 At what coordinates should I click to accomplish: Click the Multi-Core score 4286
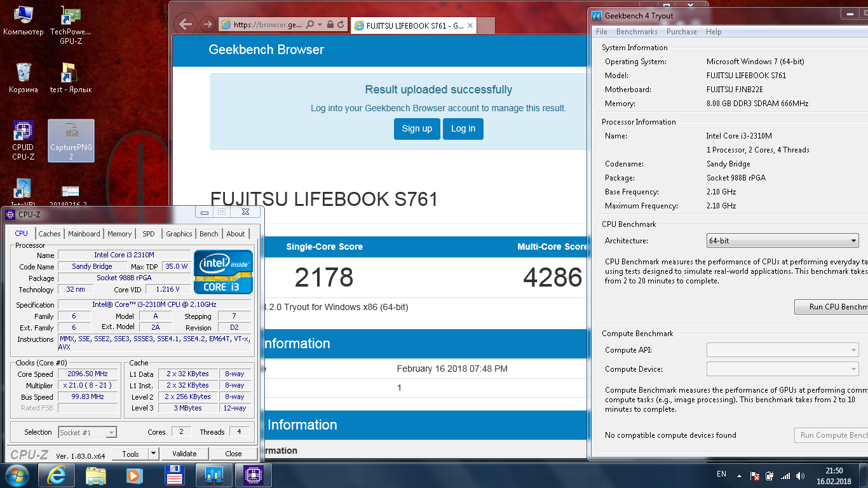[553, 278]
